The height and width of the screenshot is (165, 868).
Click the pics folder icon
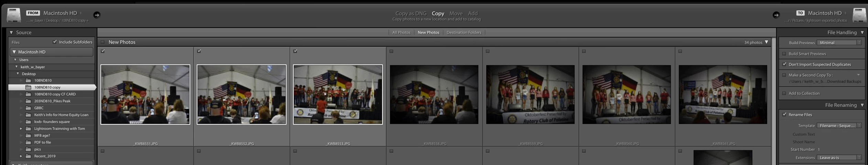29,149
